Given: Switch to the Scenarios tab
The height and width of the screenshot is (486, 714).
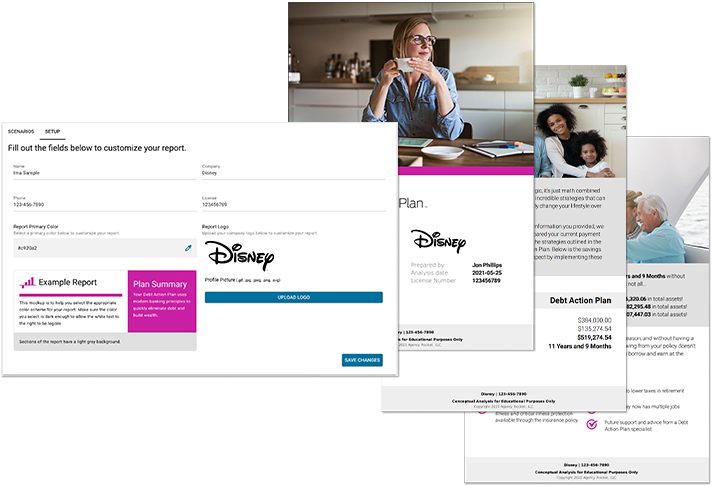Looking at the screenshot, I should tap(21, 131).
